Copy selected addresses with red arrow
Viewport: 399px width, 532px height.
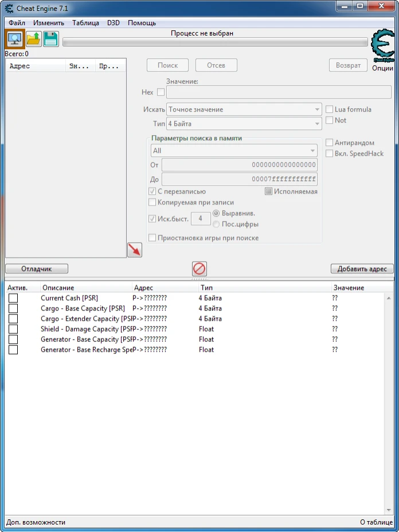[x=135, y=250]
